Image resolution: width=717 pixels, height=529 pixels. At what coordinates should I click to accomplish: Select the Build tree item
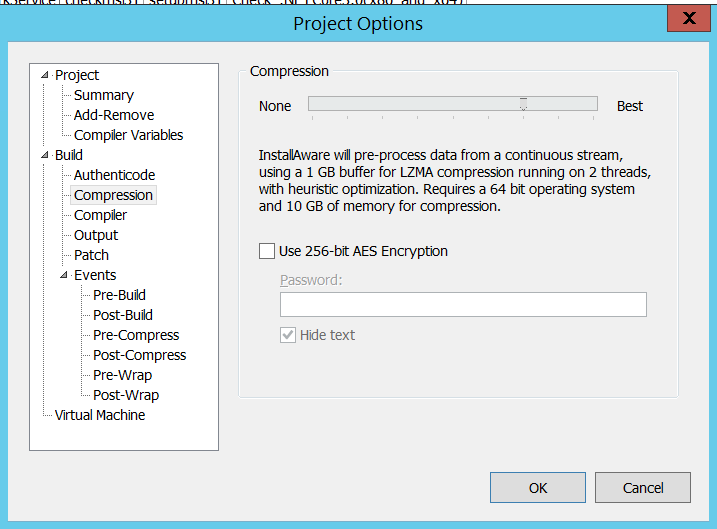pos(69,155)
